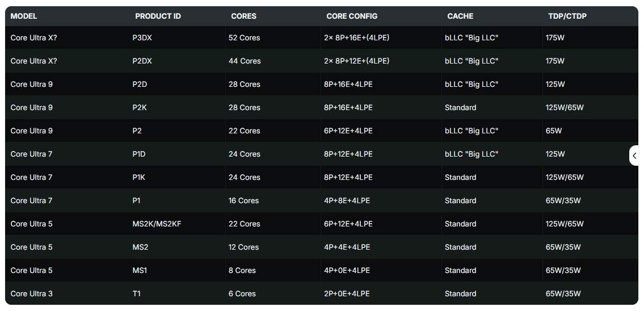The height and width of the screenshot is (311, 644).
Task: Click the CORES column header
Action: [x=243, y=16]
